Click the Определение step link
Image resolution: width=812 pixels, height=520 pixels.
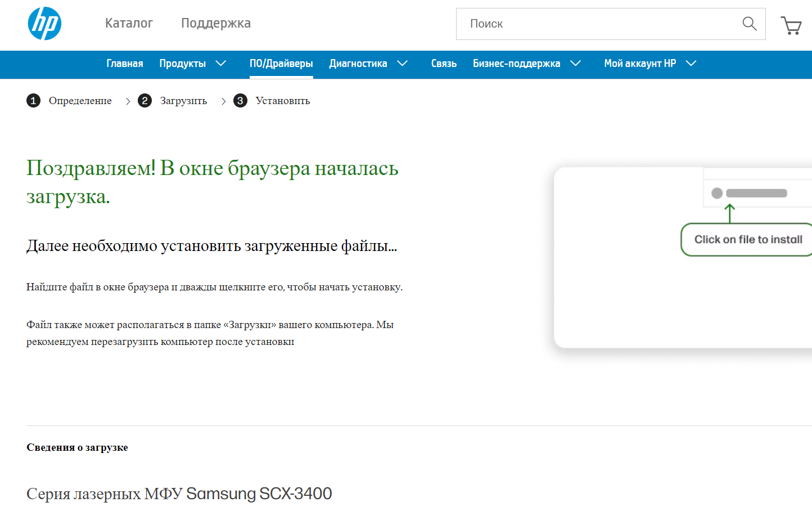(80, 101)
